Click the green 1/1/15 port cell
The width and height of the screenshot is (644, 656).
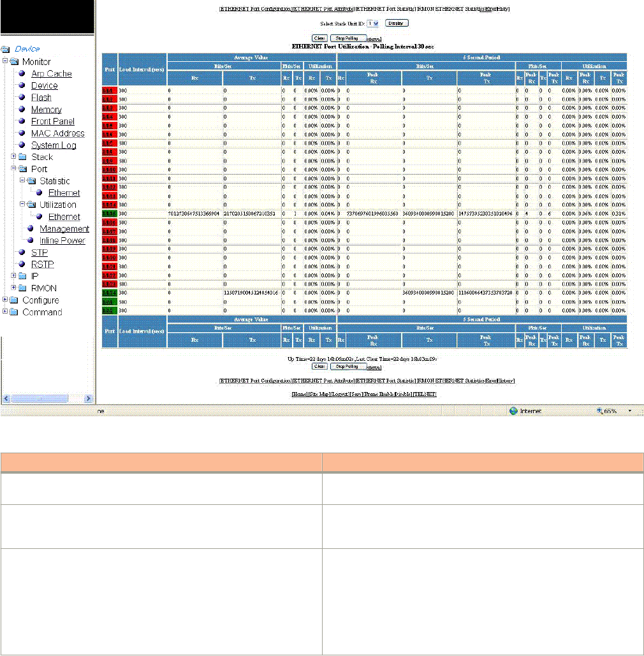tap(110, 214)
